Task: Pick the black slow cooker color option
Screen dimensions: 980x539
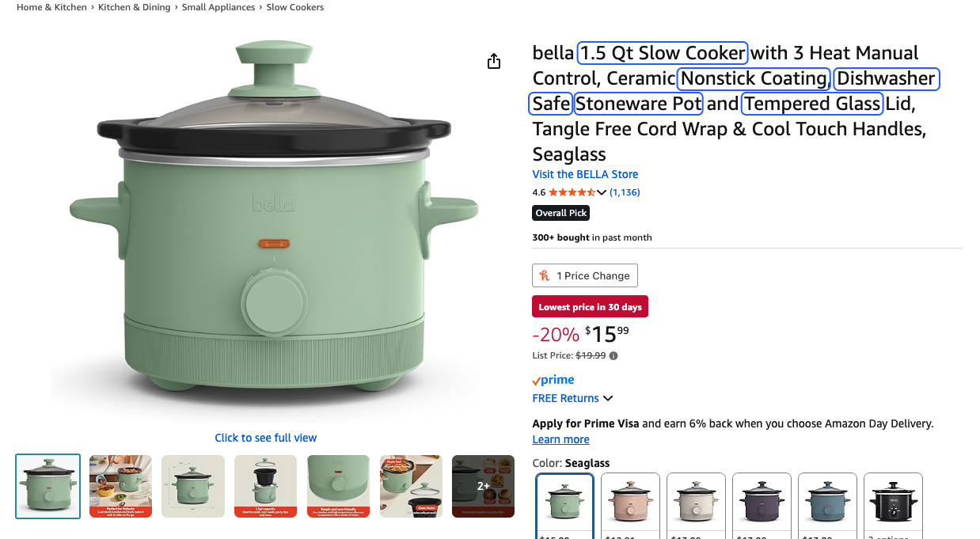Action: [893, 503]
